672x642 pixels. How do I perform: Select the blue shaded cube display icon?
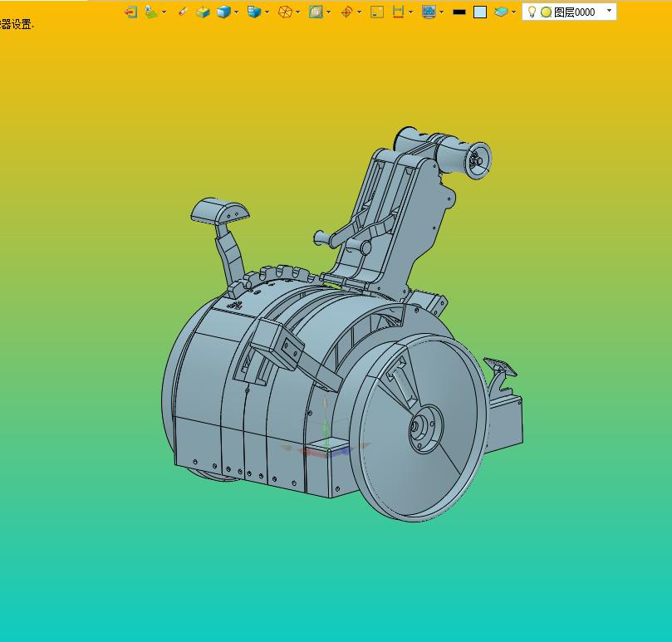click(223, 12)
